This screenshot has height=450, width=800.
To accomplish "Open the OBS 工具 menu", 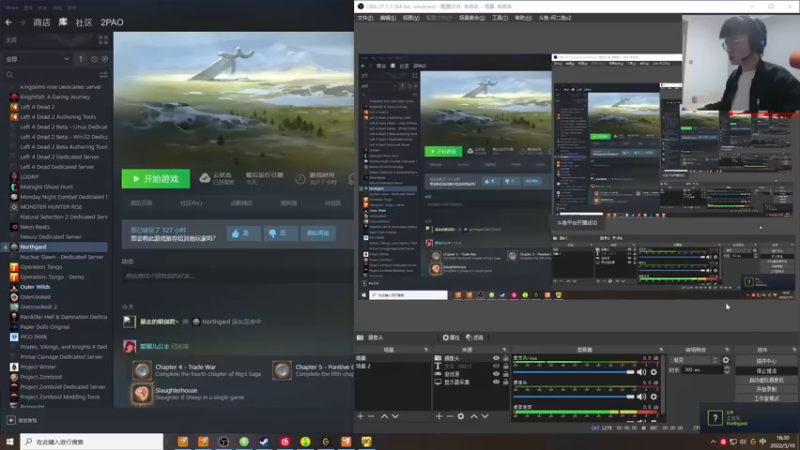I will click(x=499, y=18).
